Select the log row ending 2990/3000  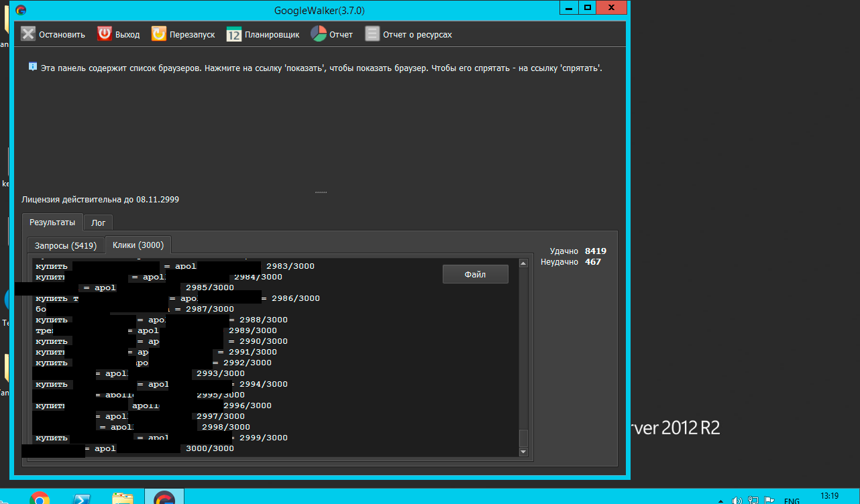click(161, 341)
